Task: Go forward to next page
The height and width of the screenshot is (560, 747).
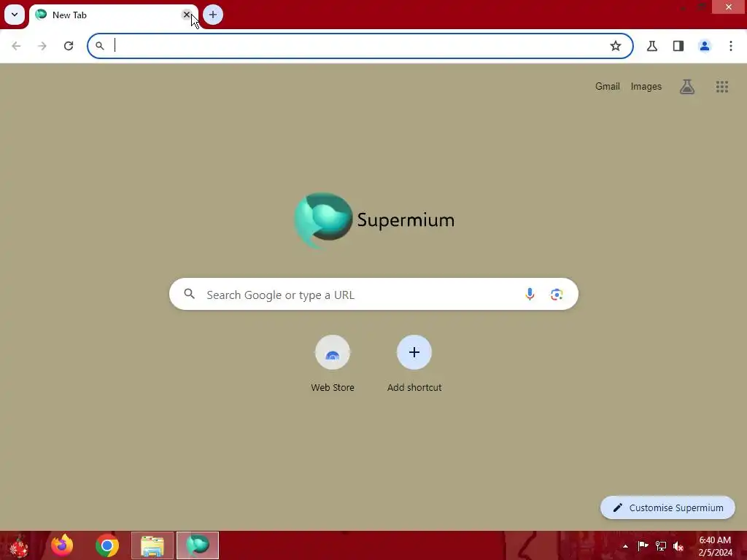Action: (42, 46)
